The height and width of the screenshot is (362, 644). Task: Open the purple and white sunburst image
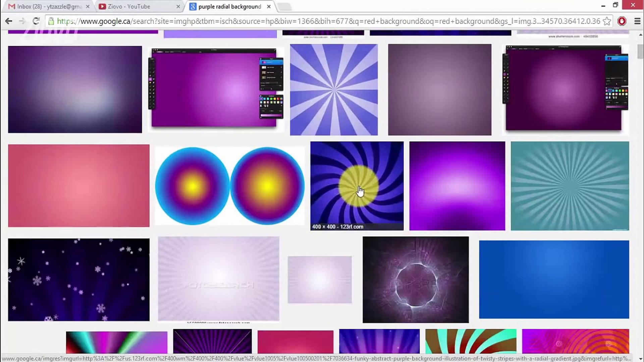tap(334, 89)
